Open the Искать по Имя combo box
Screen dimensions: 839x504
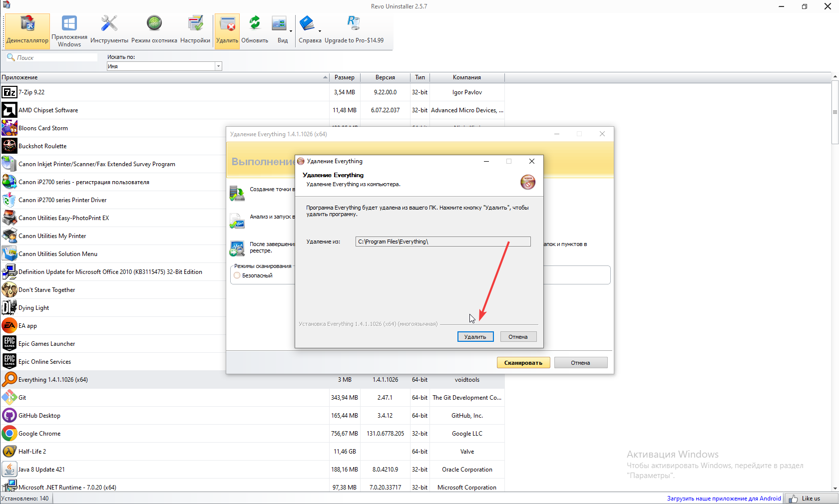tap(164, 66)
